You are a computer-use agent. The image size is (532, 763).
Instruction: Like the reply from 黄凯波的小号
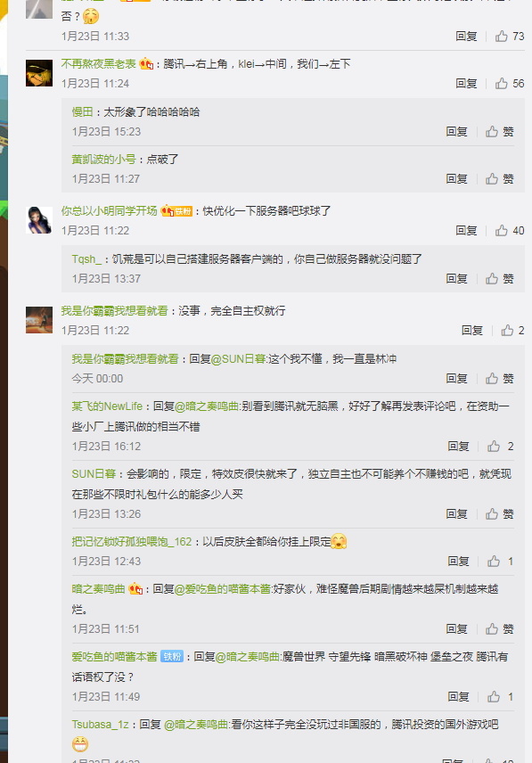(499, 178)
